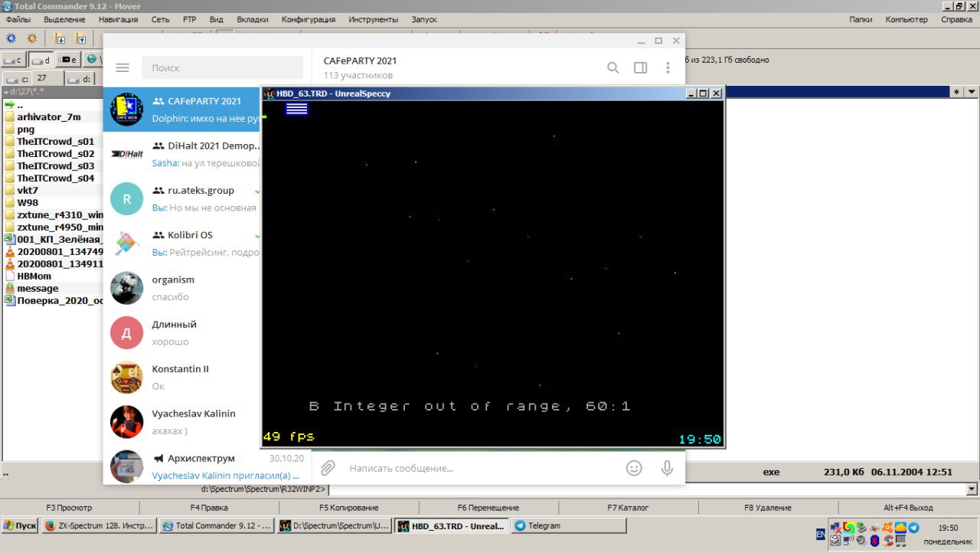Select arhivator_7m folder
Viewport: 980px width, 553px height.
point(48,117)
